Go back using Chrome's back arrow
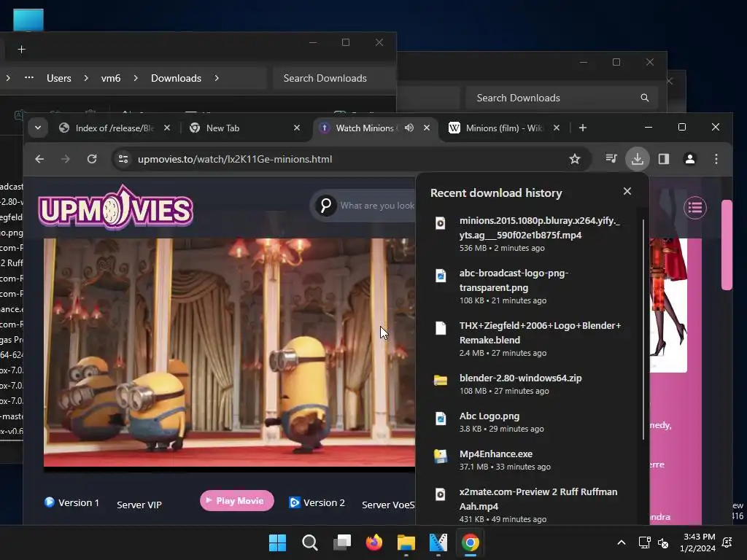Viewport: 747px width, 560px height. (x=39, y=159)
